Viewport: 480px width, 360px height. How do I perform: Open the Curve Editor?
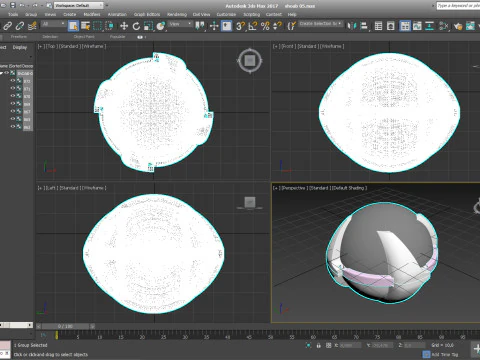417,26
